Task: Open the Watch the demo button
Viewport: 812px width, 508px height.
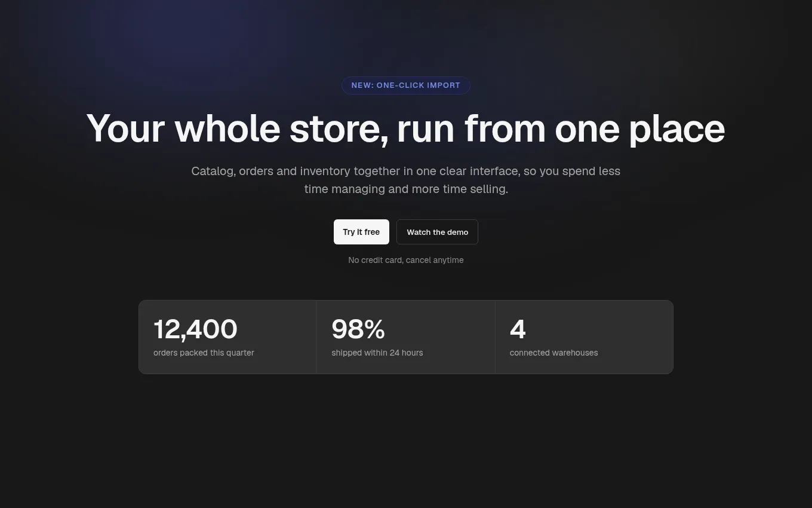Action: 437,232
